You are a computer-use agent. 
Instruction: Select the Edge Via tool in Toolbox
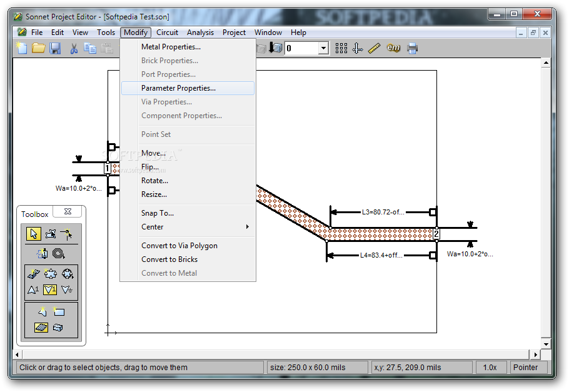pyautogui.click(x=34, y=273)
